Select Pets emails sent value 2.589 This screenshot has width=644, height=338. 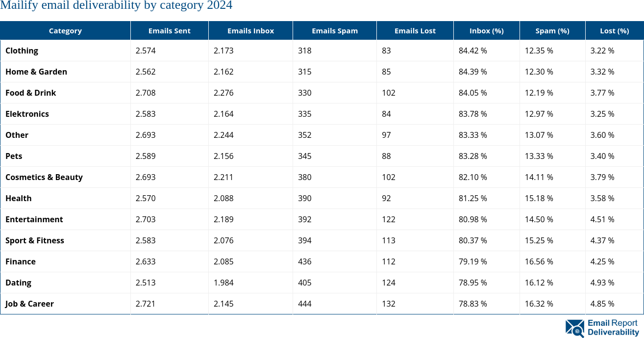146,156
